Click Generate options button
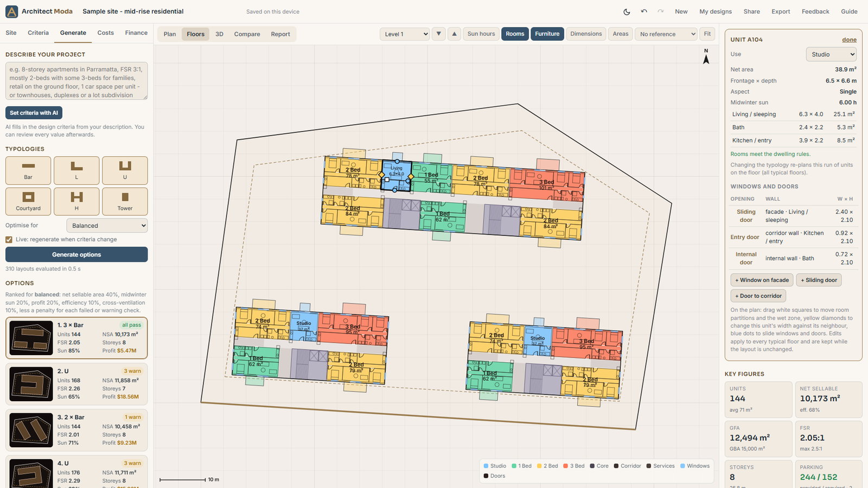The image size is (868, 488). [76, 254]
